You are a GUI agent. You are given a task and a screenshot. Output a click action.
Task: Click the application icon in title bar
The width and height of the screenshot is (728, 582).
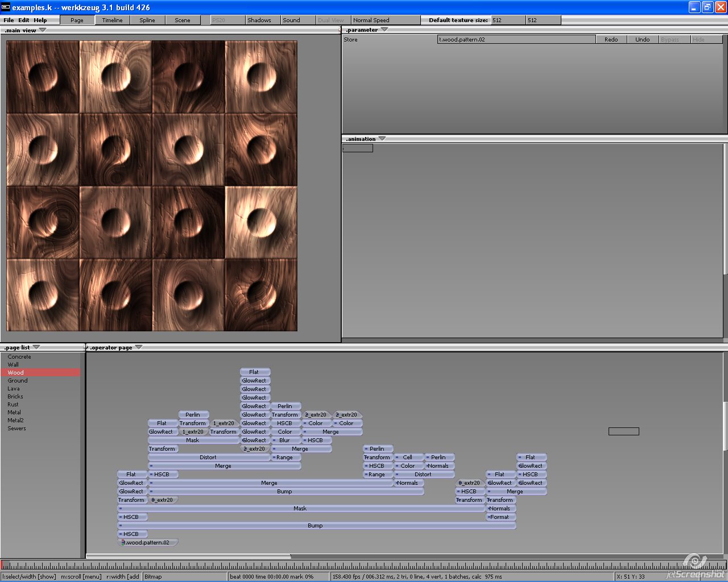pos(6,7)
